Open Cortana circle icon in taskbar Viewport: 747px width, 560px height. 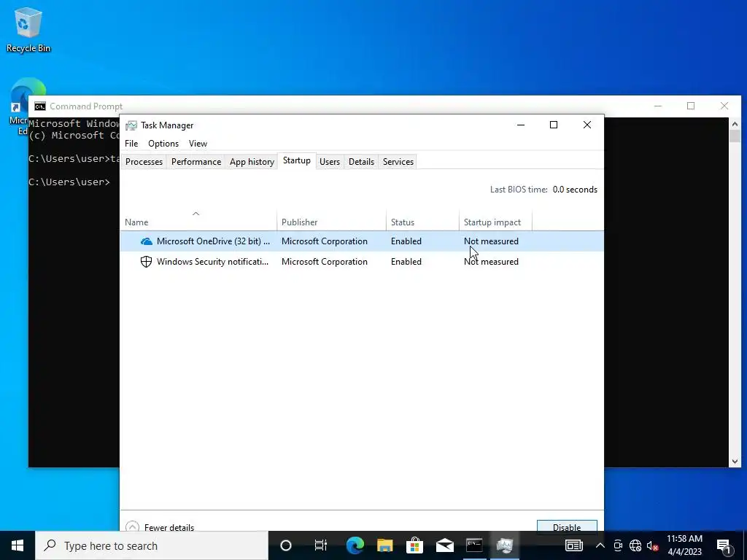point(286,545)
